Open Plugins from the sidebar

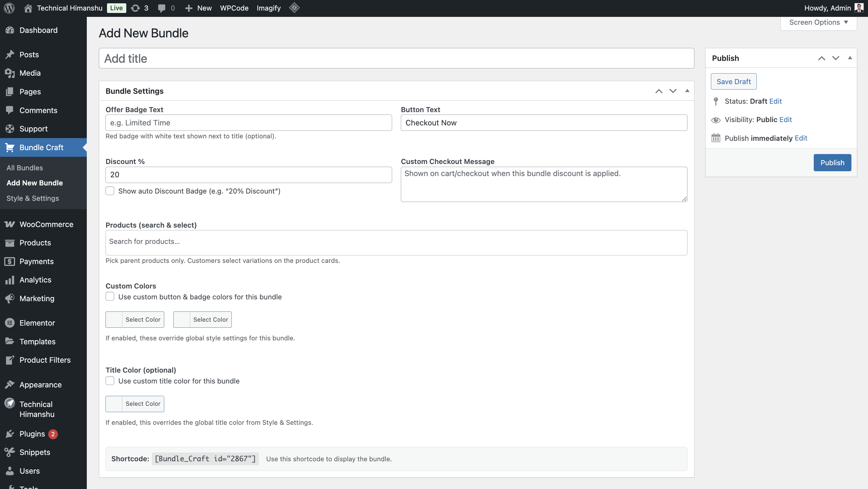tap(32, 434)
